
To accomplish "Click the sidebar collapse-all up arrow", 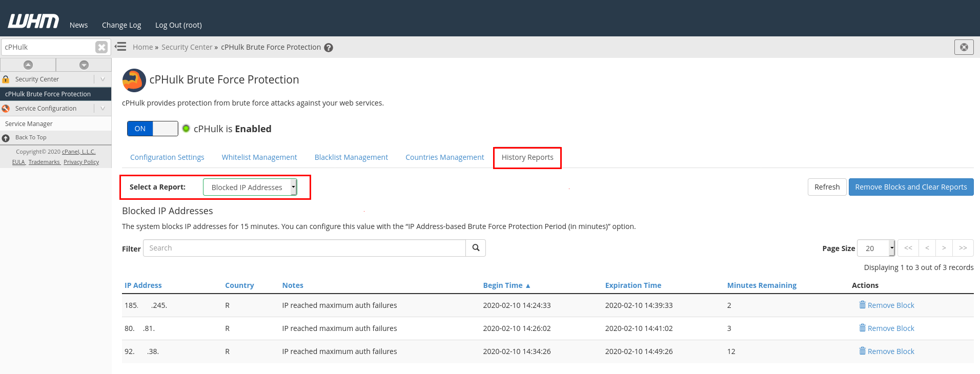I will pyautogui.click(x=28, y=65).
